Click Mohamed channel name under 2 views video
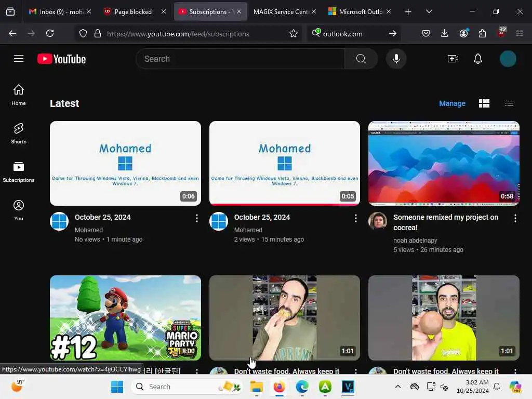 tap(248, 230)
